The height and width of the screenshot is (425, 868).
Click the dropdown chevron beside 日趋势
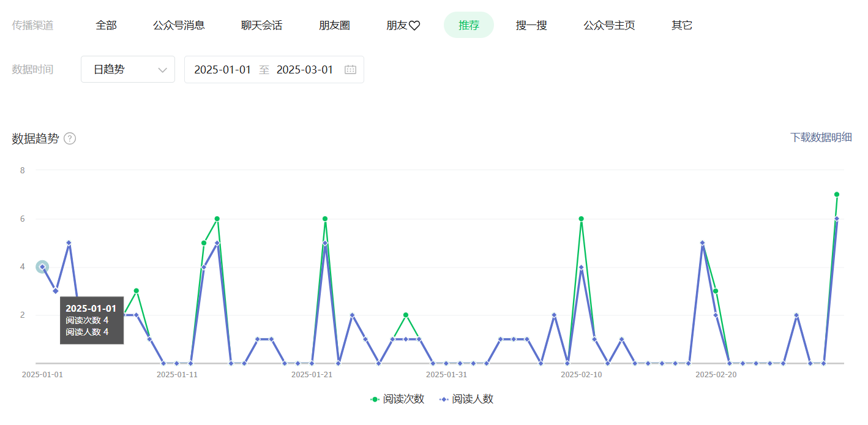click(162, 70)
